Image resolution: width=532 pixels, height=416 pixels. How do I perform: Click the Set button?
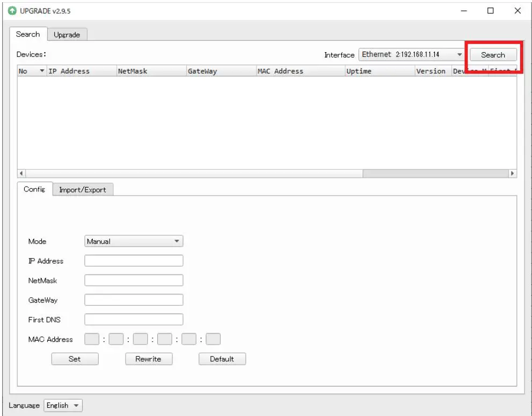point(75,359)
